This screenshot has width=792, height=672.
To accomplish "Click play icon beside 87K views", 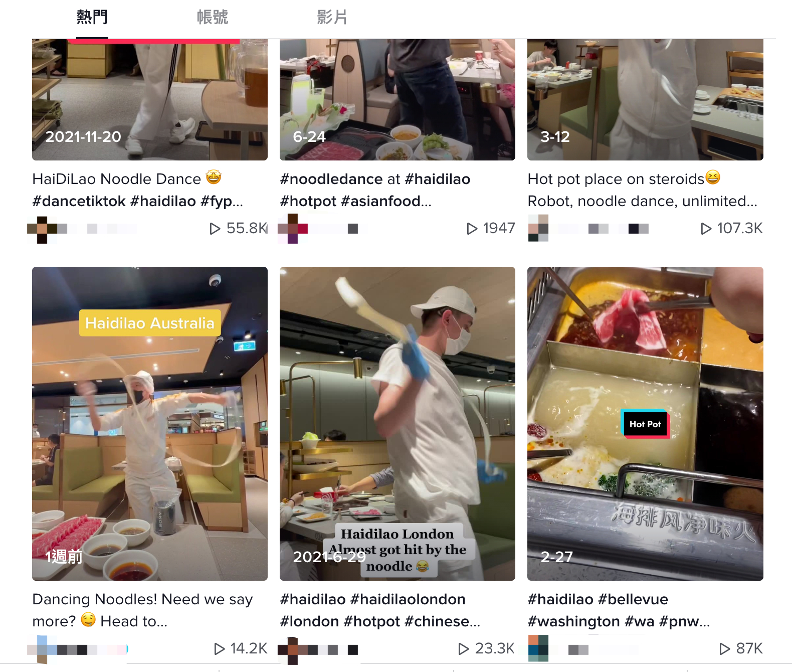I will coord(724,649).
